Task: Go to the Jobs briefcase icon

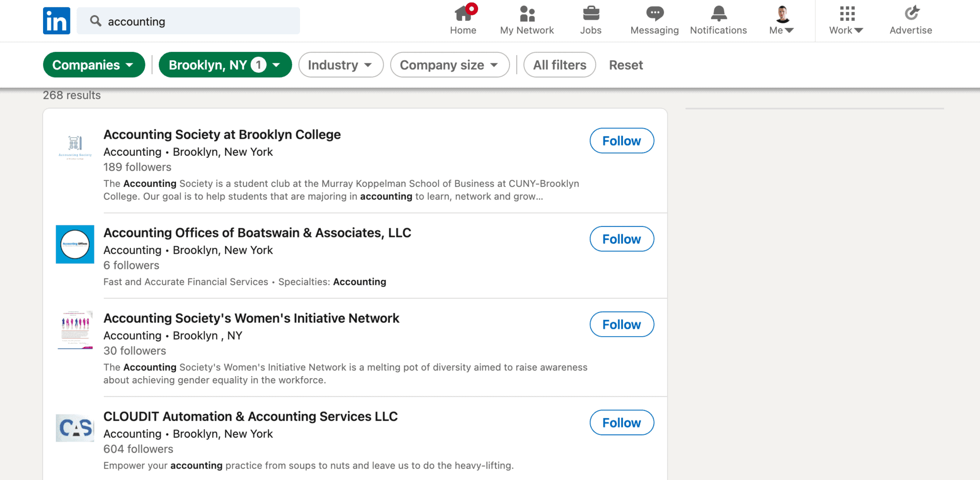Action: tap(591, 14)
